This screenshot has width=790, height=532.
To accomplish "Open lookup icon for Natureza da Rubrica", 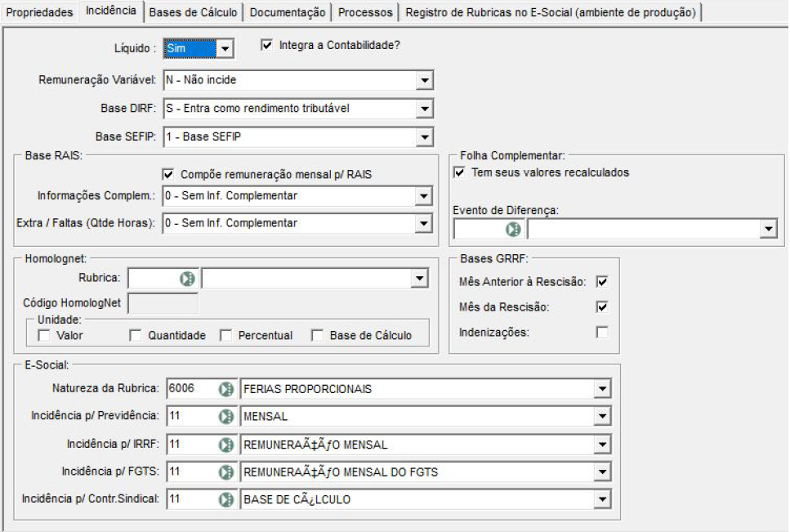I will 226,389.
